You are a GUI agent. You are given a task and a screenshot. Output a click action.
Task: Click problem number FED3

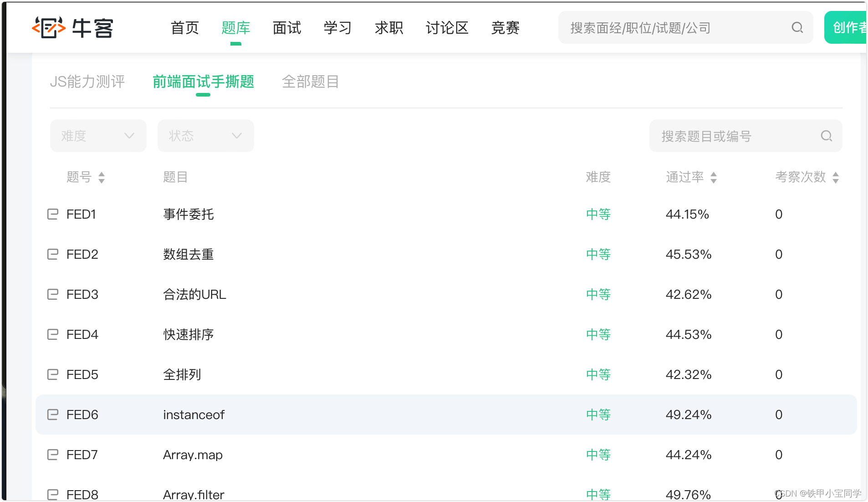click(82, 294)
